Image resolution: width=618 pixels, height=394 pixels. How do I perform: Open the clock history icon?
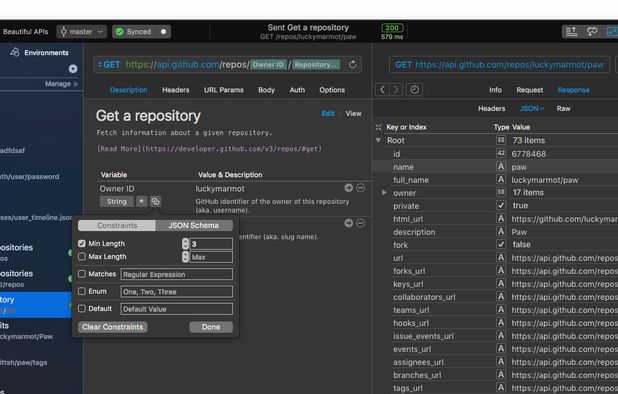[x=414, y=90]
